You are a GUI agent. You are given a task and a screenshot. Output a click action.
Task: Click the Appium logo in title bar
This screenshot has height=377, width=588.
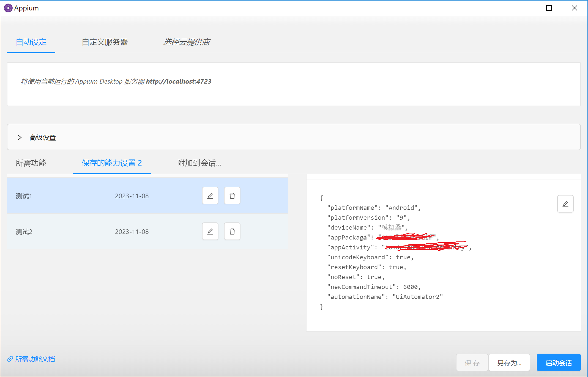point(8,8)
